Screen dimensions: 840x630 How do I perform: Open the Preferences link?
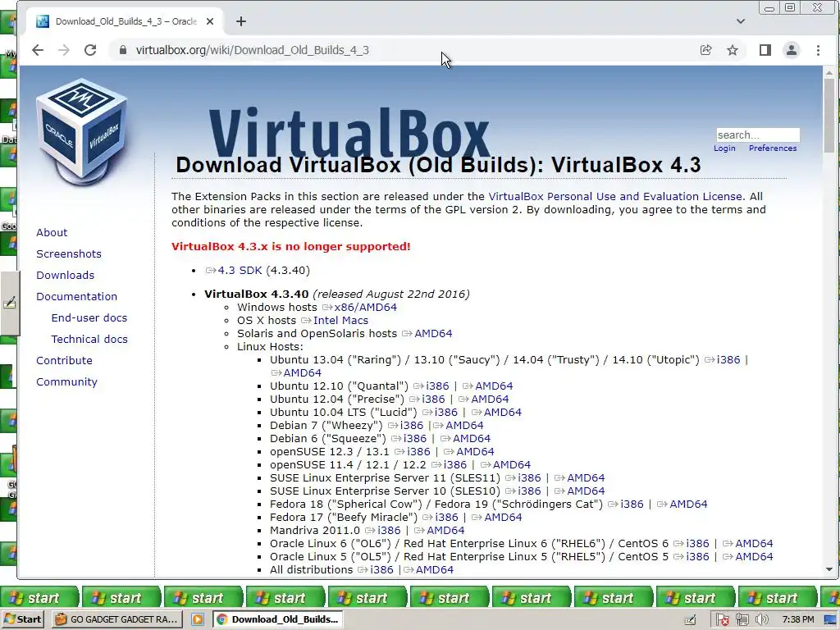point(773,148)
